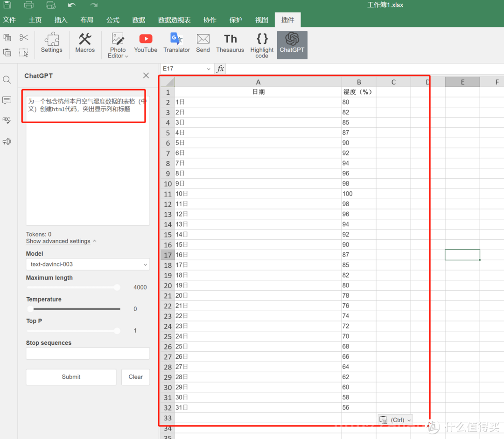The height and width of the screenshot is (439, 504).
Task: Open plugin Settings
Action: tap(51, 43)
